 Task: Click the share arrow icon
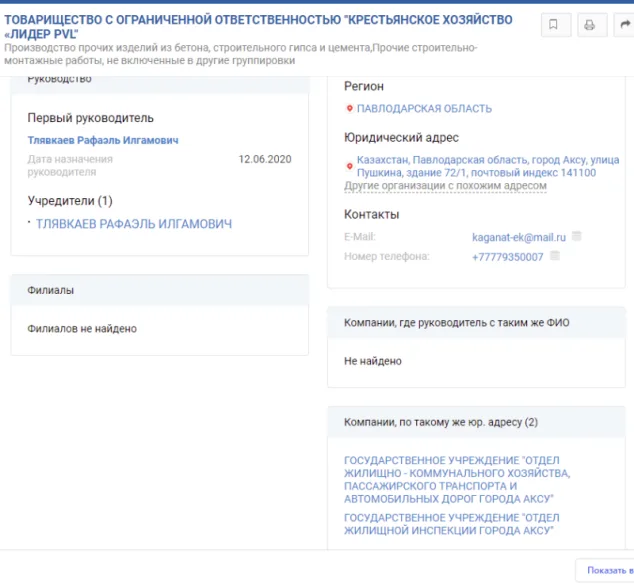coord(624,26)
